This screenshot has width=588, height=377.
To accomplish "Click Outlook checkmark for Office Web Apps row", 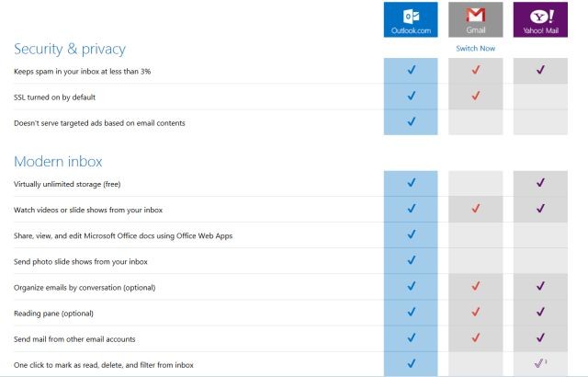I will (x=411, y=234).
